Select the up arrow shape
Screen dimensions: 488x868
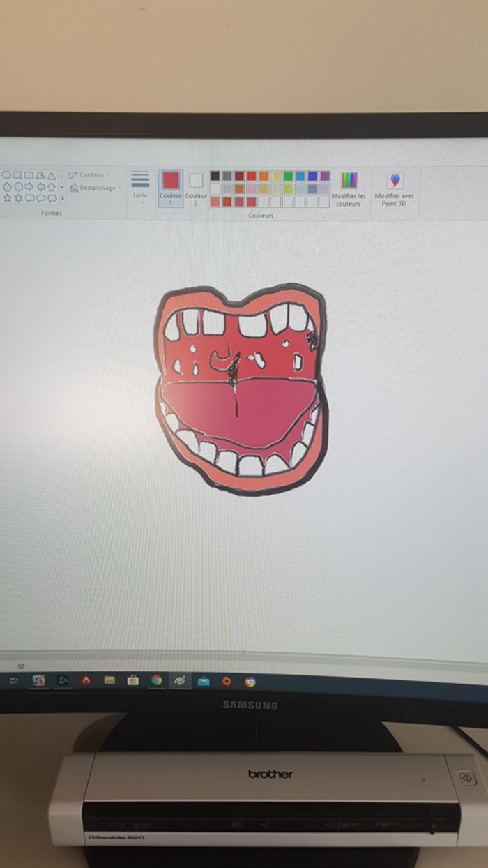click(x=52, y=186)
